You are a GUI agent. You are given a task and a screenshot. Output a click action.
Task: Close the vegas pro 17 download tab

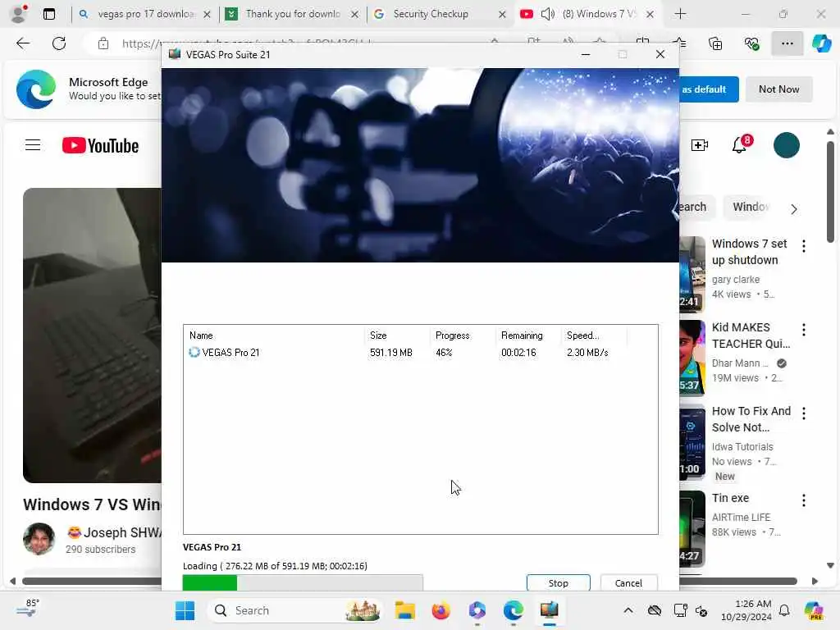pyautogui.click(x=208, y=15)
